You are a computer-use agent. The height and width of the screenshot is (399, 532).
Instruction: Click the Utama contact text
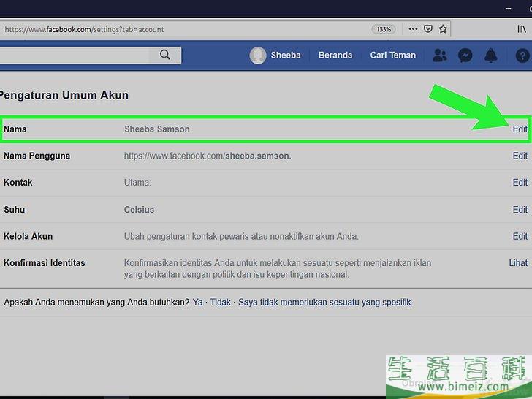click(x=137, y=183)
